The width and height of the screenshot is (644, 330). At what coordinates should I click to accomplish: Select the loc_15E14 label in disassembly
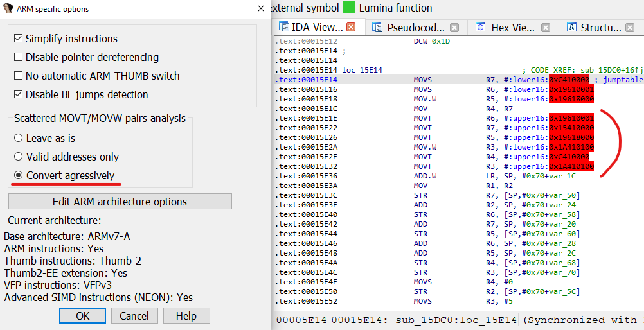362,70
